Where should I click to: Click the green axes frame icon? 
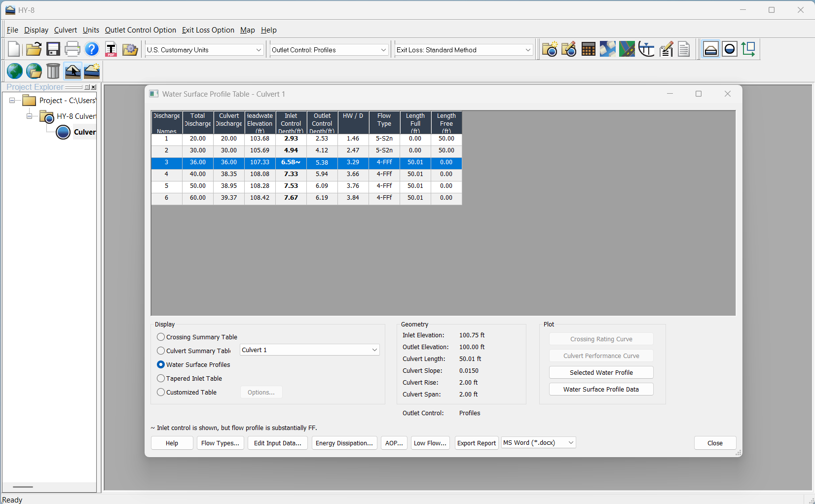(x=748, y=49)
